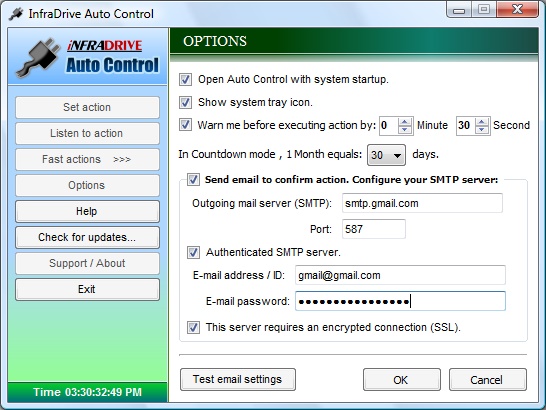Click the Outgoing mail server SMTP field

coord(422,203)
